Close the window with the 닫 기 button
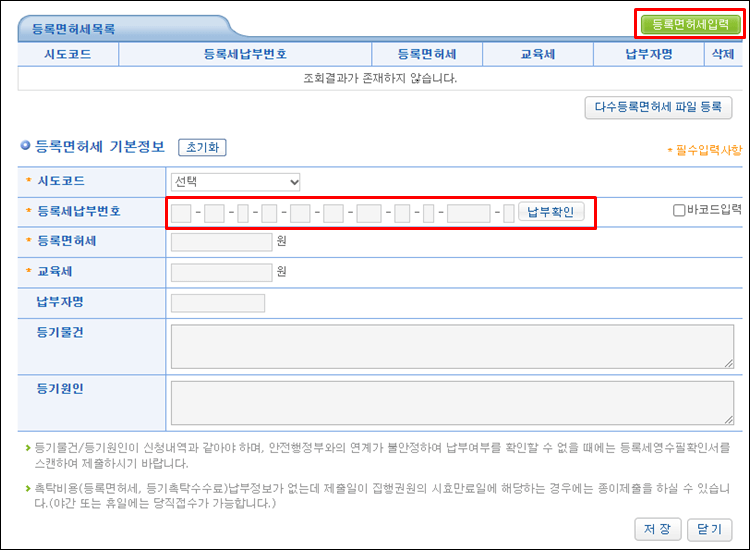 (709, 529)
